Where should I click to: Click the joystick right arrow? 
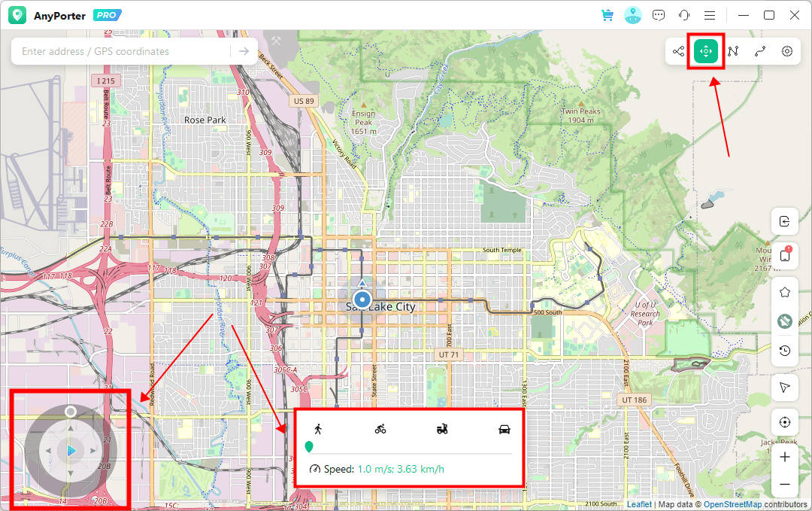(x=94, y=451)
